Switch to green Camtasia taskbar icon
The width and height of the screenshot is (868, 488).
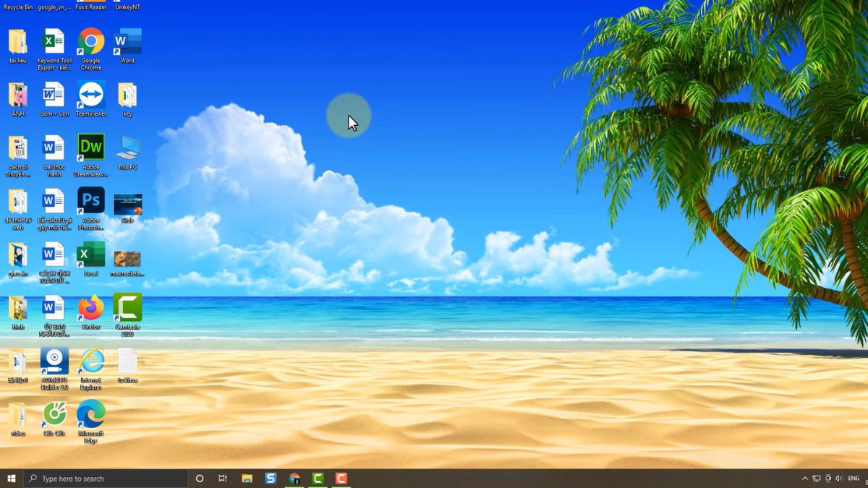[x=318, y=479]
